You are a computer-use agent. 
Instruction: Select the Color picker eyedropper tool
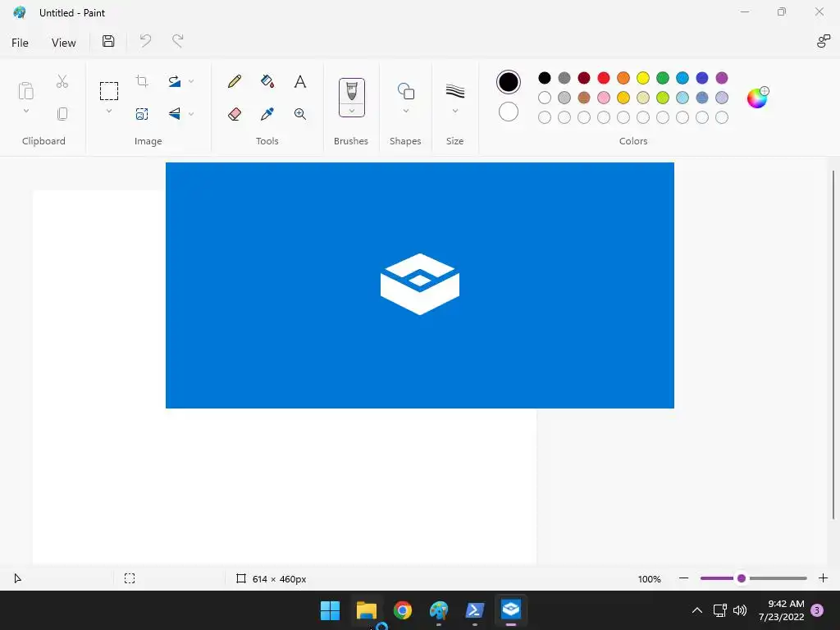tap(267, 114)
